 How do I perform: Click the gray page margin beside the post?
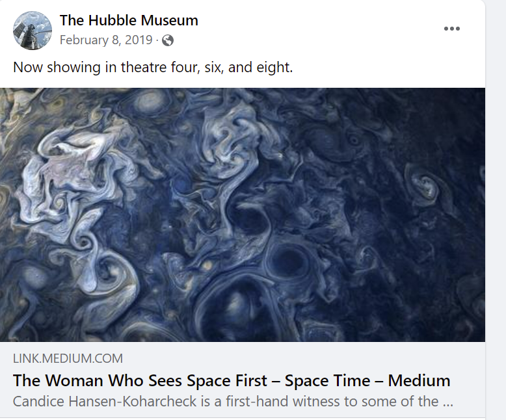[x=496, y=210]
